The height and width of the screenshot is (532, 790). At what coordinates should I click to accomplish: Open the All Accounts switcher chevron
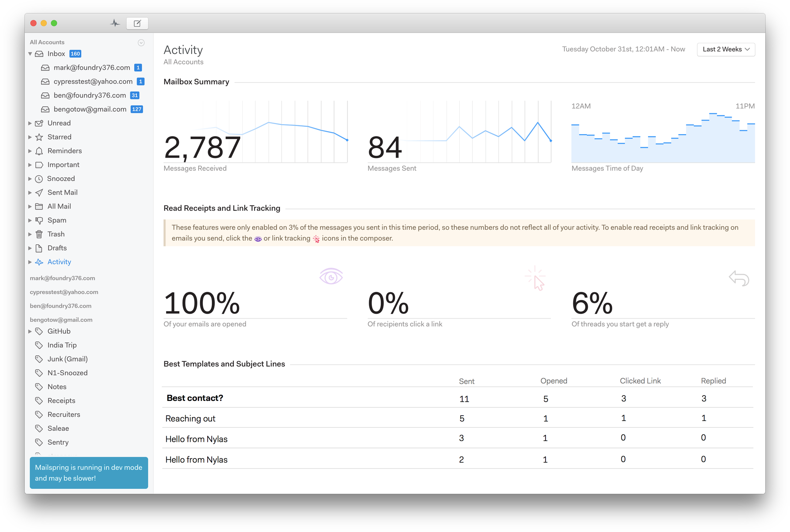[141, 43]
